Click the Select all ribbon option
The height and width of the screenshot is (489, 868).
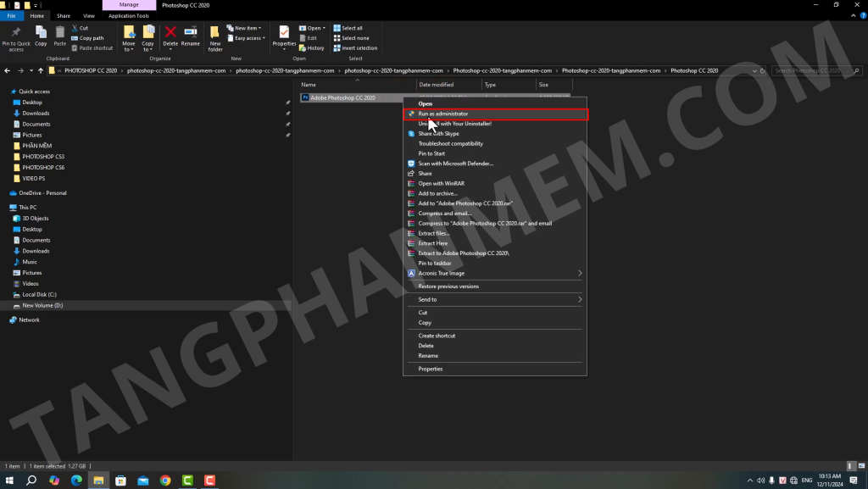pyautogui.click(x=351, y=28)
